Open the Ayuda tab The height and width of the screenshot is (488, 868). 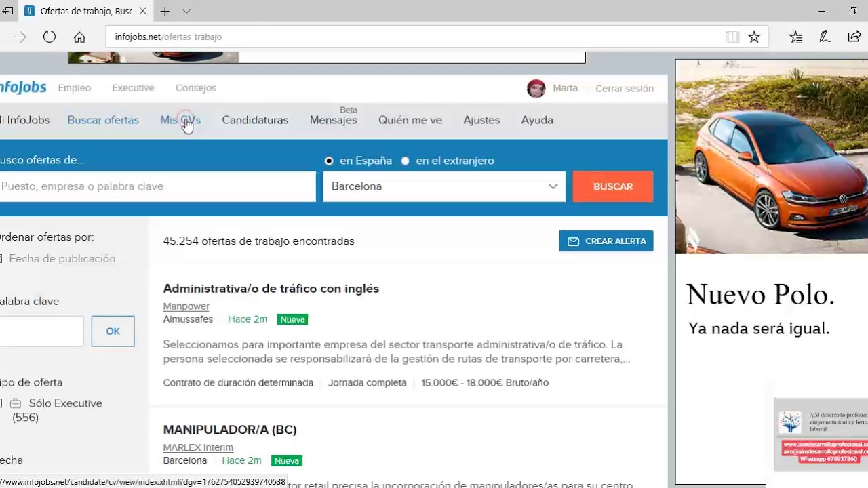[x=537, y=120]
